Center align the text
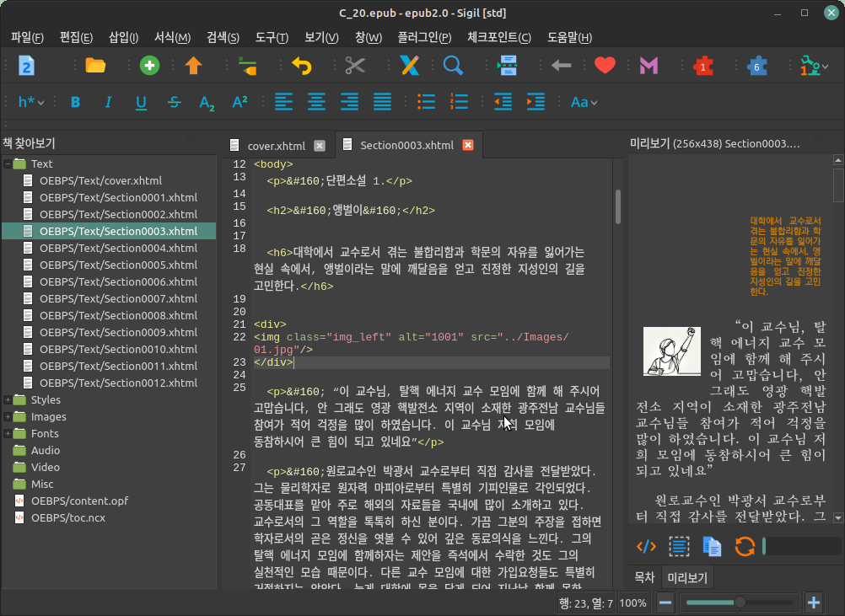 [316, 102]
